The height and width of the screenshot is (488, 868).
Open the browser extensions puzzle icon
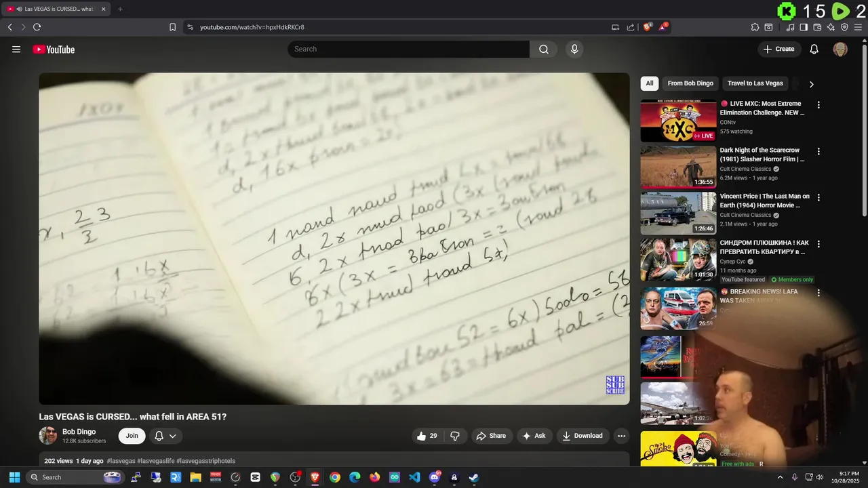pos(755,27)
